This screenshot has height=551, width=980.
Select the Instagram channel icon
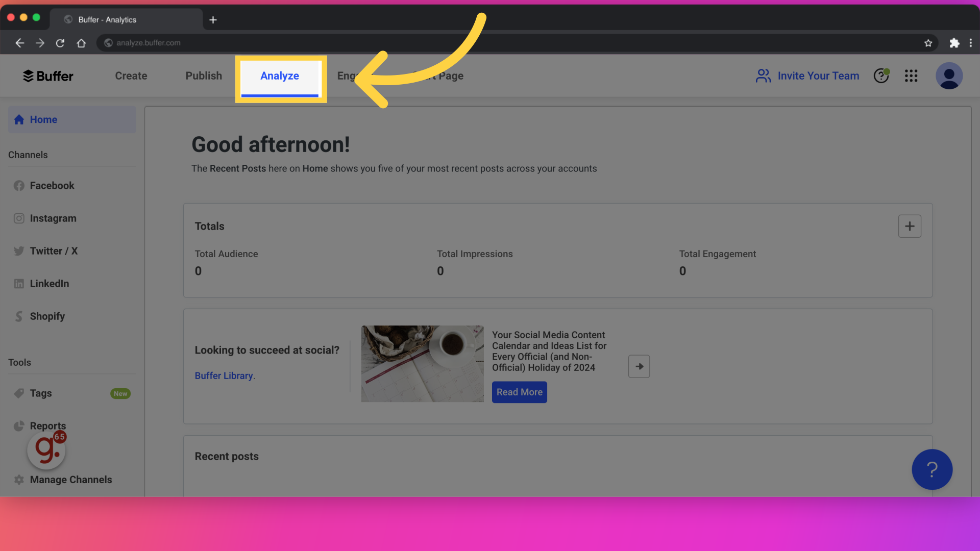tap(19, 218)
